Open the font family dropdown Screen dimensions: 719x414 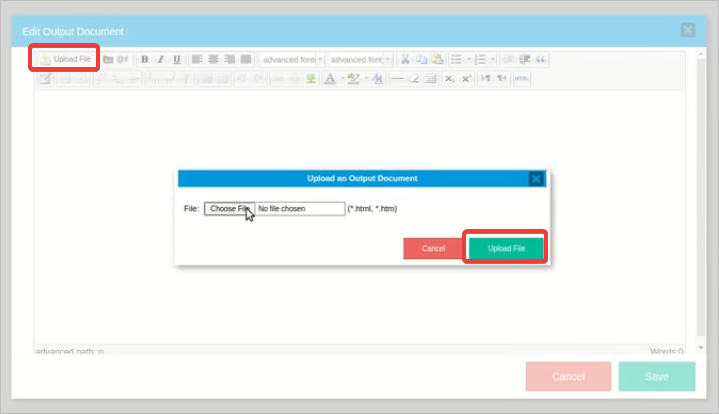(x=291, y=59)
